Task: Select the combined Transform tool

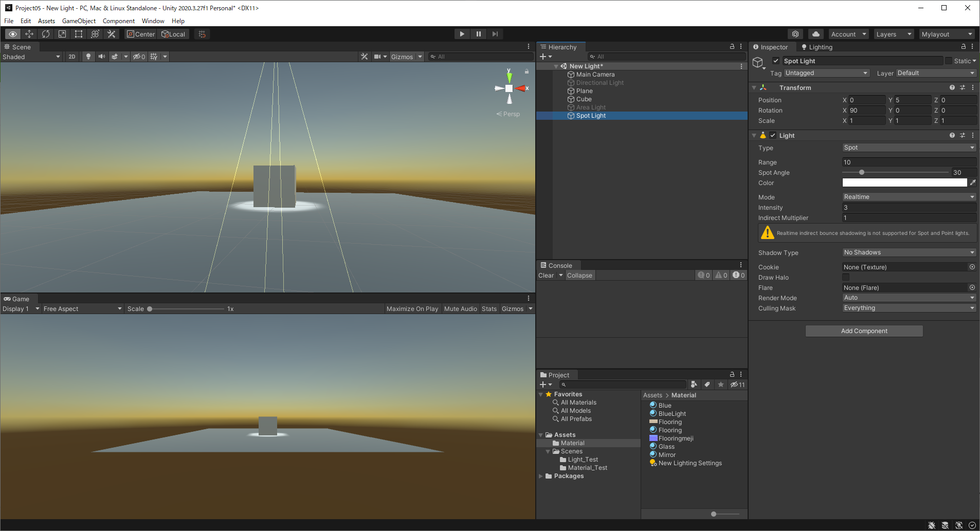Action: coord(95,34)
